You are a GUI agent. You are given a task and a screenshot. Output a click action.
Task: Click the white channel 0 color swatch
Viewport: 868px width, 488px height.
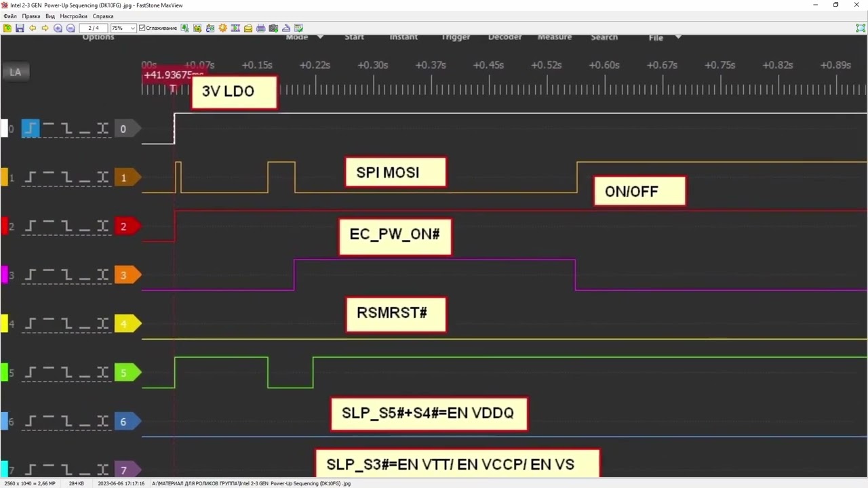4,129
